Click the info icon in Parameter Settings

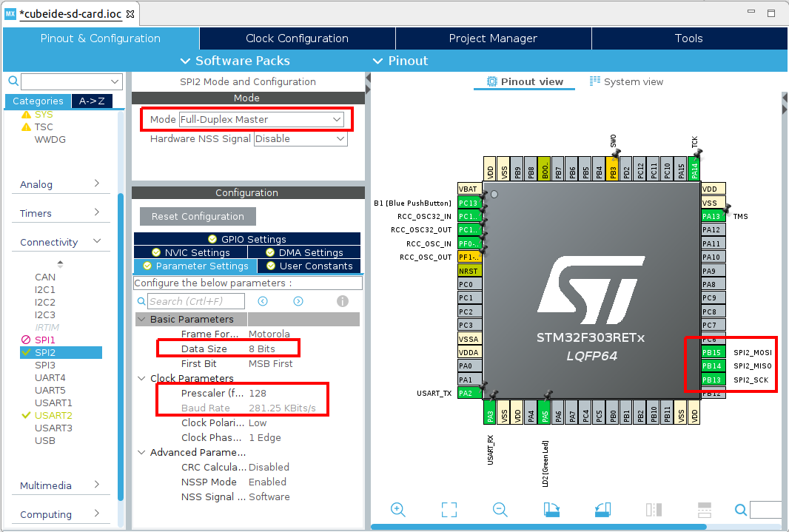click(342, 301)
